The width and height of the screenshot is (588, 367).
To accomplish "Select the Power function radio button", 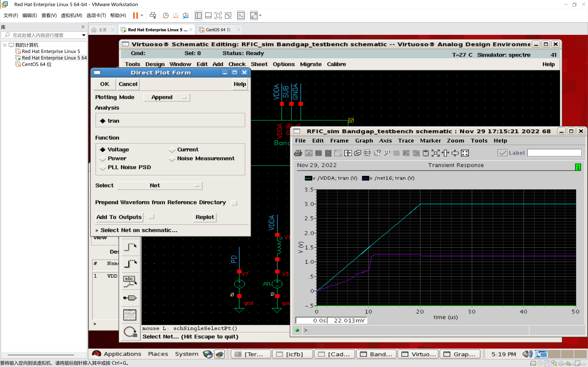I will click(x=103, y=159).
